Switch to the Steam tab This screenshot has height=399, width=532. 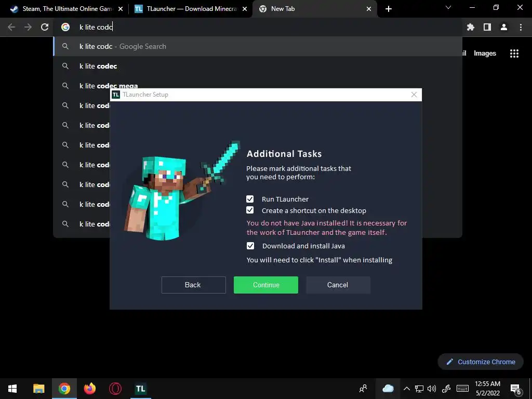click(x=67, y=9)
